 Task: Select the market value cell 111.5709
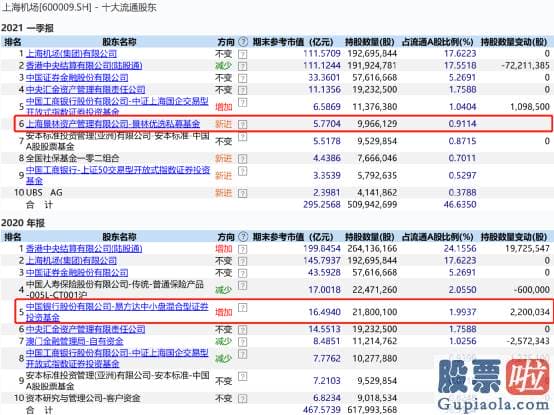point(322,54)
